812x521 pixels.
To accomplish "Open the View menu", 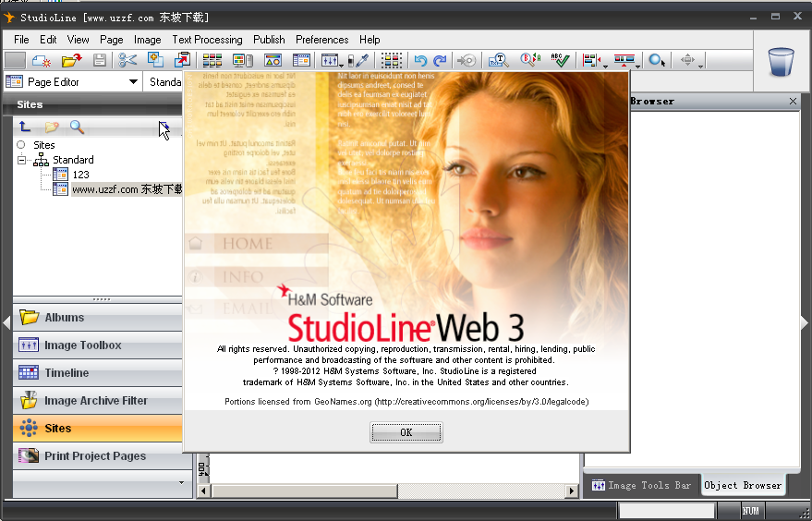I will click(x=78, y=40).
